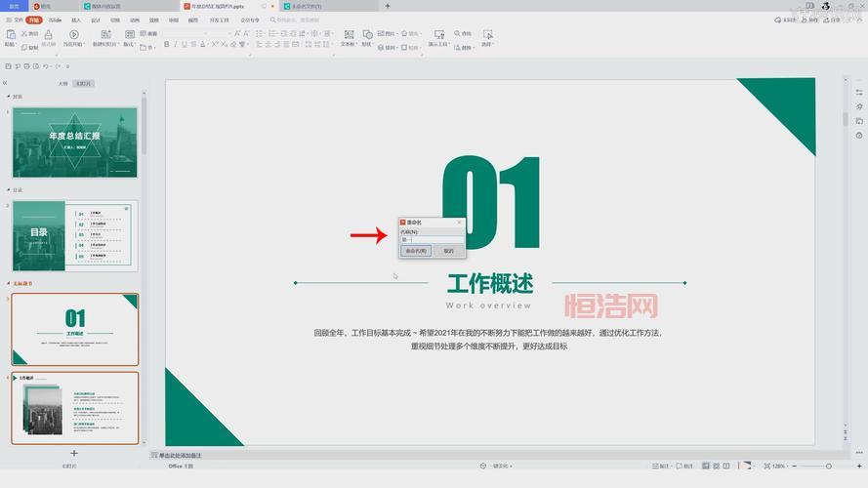
Task: Click the Find magnifier icon
Action: pyautogui.click(x=453, y=33)
